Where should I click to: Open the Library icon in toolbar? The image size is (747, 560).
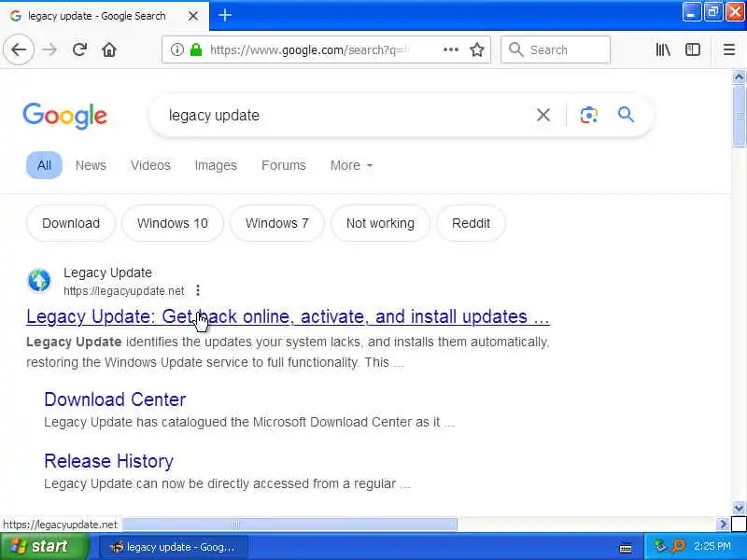tap(663, 49)
